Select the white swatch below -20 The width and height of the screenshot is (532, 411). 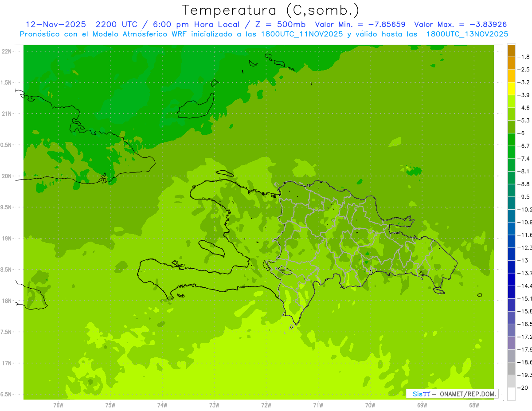(x=511, y=394)
